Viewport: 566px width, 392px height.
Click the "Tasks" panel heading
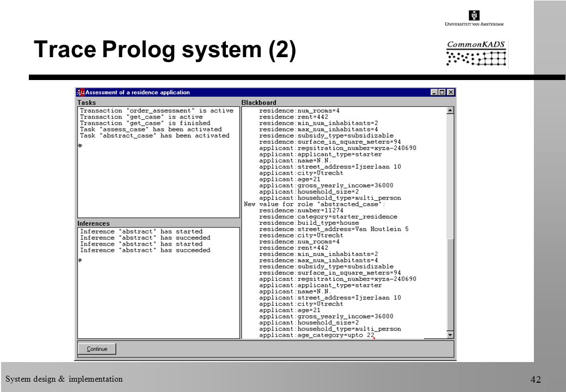click(87, 102)
